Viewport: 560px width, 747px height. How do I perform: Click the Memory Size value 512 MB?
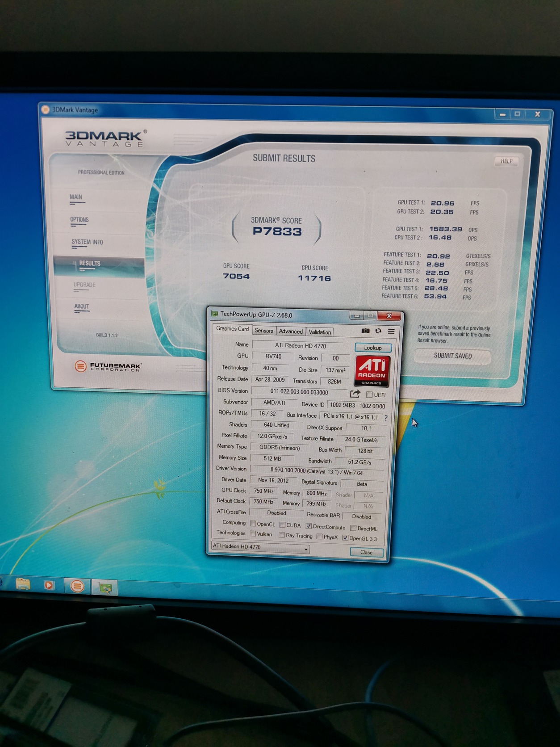pyautogui.click(x=272, y=458)
